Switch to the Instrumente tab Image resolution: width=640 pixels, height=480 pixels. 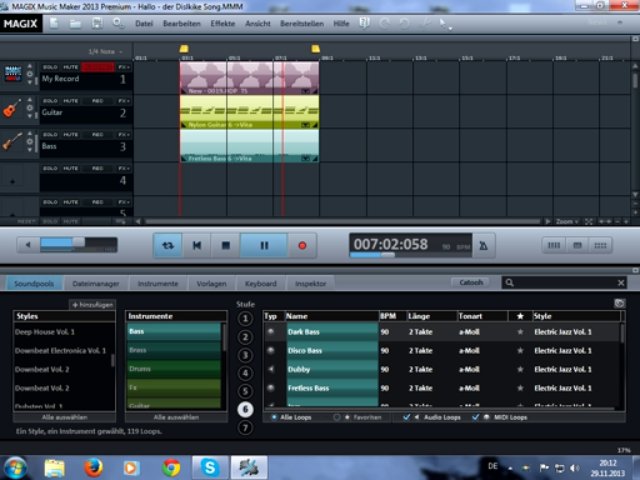click(x=158, y=283)
